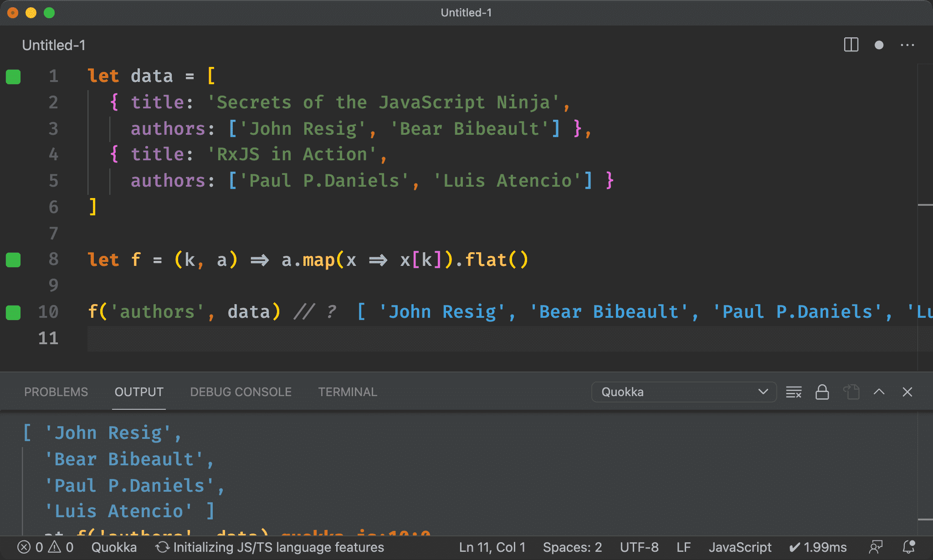933x560 pixels.
Task: Click the unsaved changes dot indicator
Action: (x=879, y=45)
